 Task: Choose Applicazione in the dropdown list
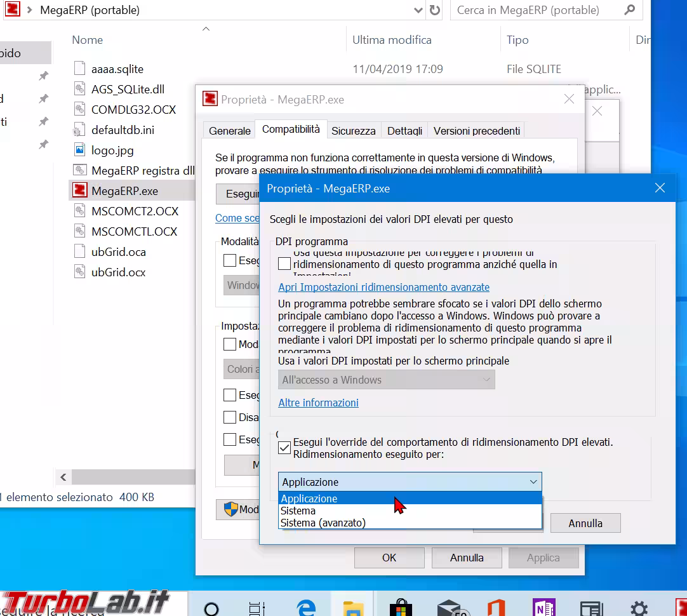(410, 498)
